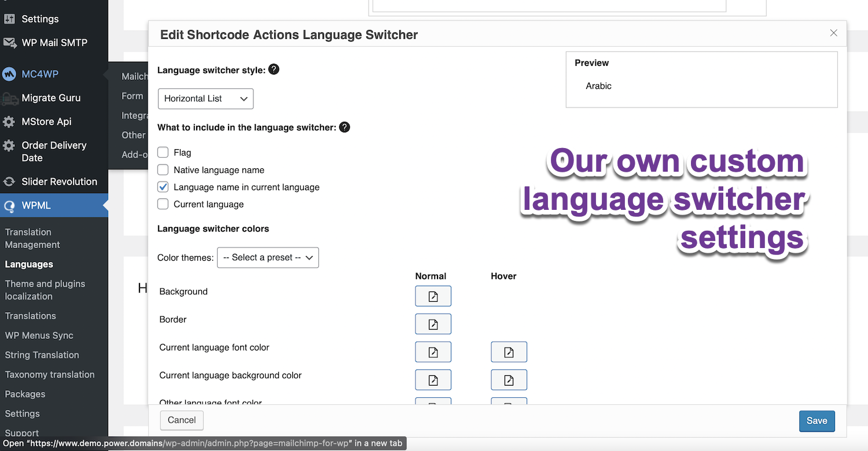Screen dimensions: 868x451
Task: Tick the Current language checkbox
Action: 163,204
